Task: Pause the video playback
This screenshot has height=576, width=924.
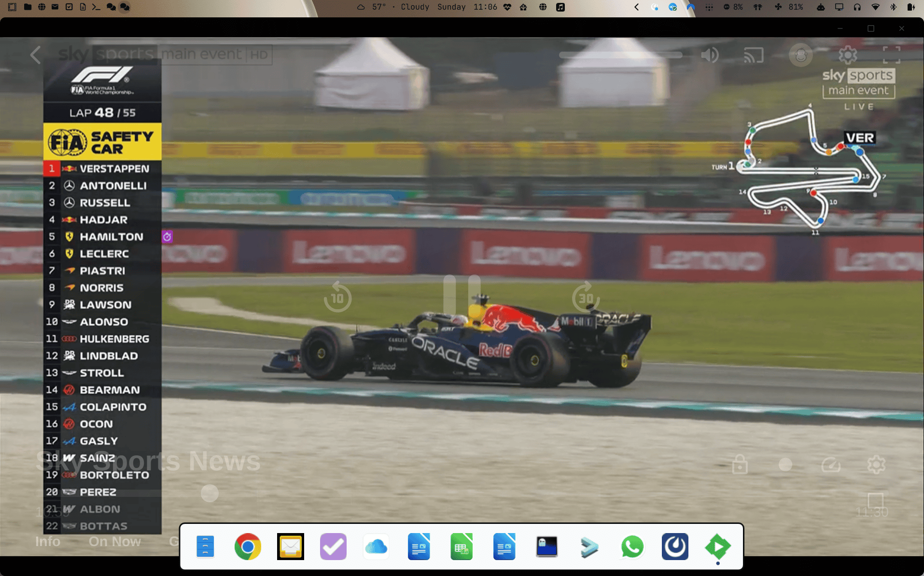Action: pos(462,295)
